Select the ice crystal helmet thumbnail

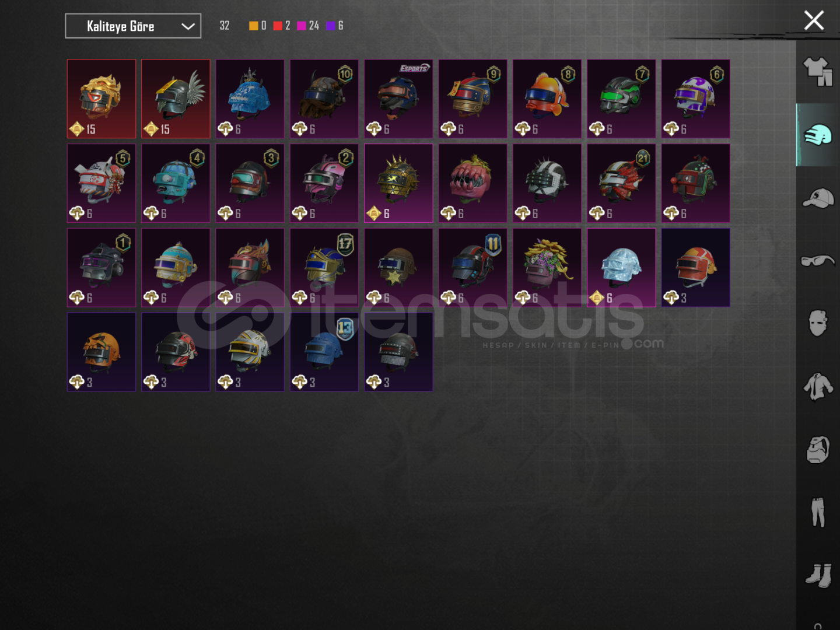pyautogui.click(x=621, y=267)
